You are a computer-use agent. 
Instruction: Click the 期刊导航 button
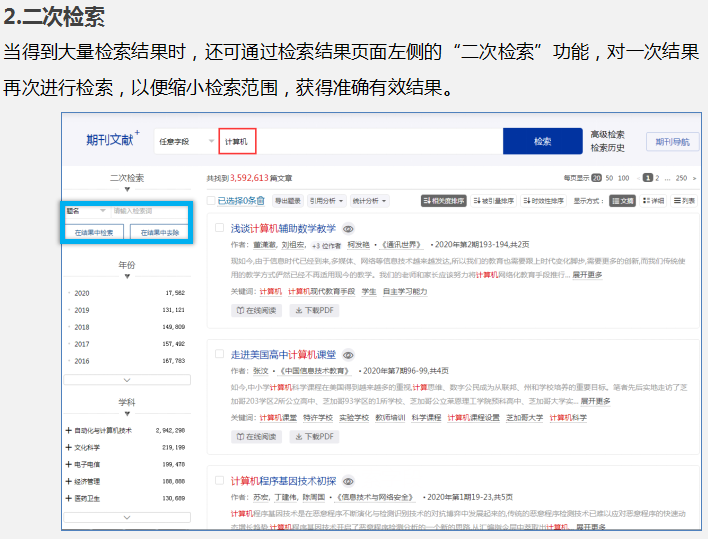672,142
